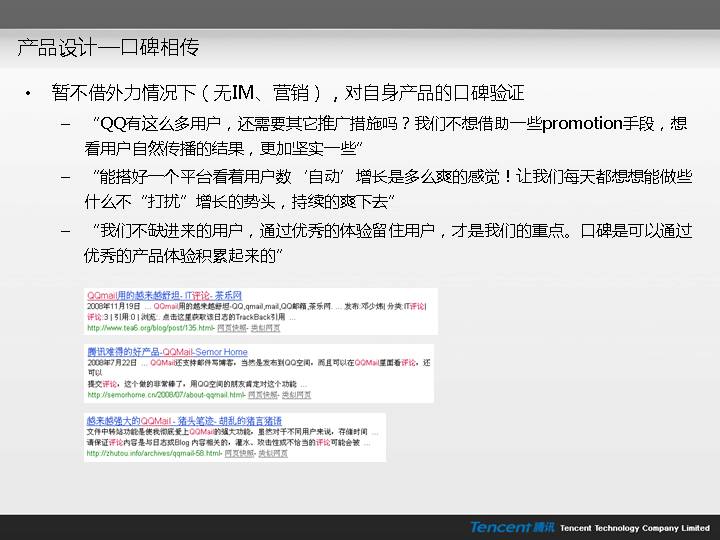Click the semorhome.cn green URL
The height and width of the screenshot is (540, 720).
click(x=163, y=394)
